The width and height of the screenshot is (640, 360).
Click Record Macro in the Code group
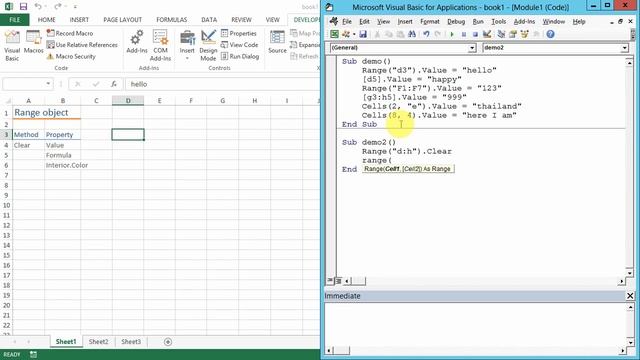pyautogui.click(x=70, y=33)
